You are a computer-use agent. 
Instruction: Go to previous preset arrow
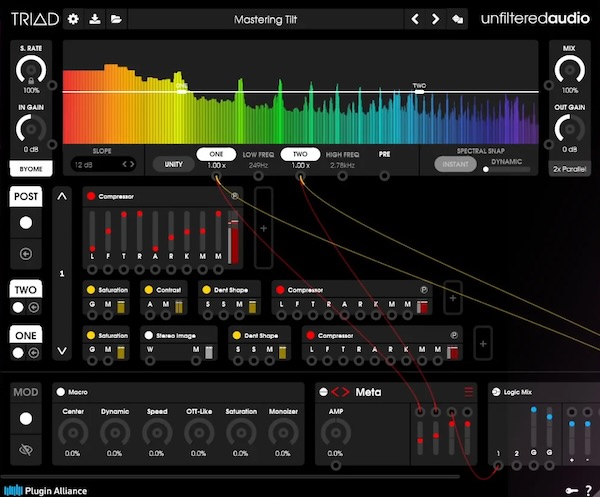[x=415, y=19]
